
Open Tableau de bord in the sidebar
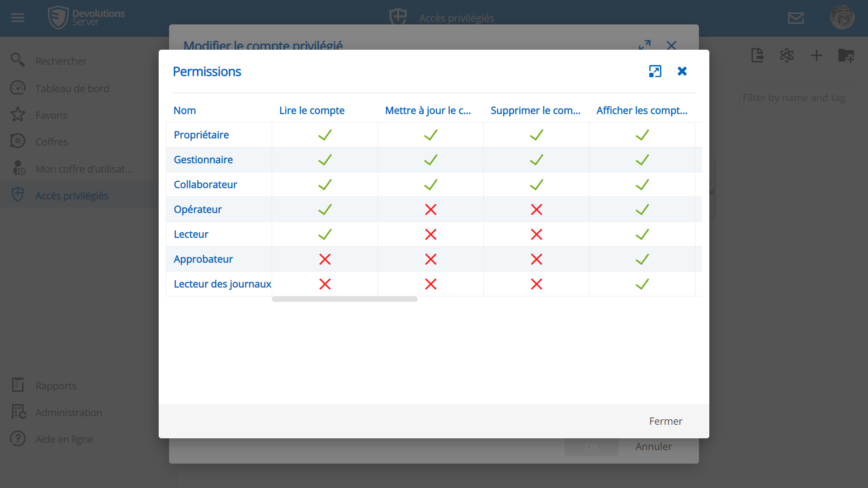point(72,89)
